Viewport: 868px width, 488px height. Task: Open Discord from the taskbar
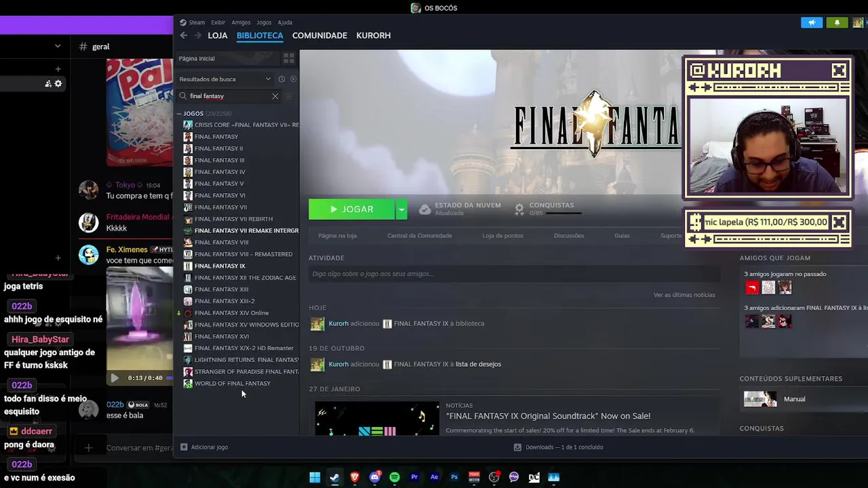click(x=374, y=477)
